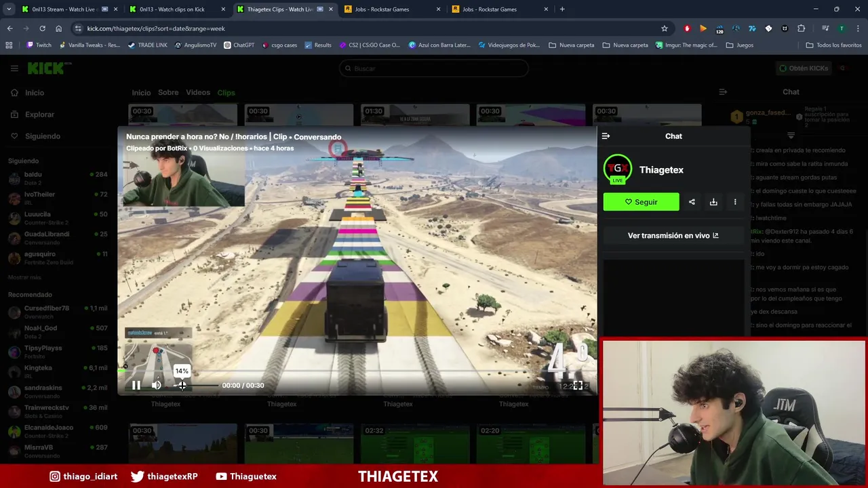Open the tab search dropdown arrow
Screen dimensions: 868x488
point(9,9)
